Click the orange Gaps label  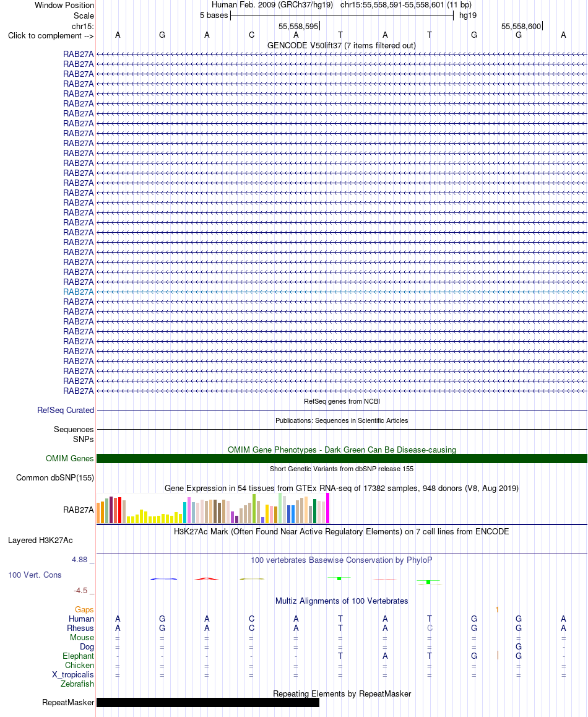point(84,609)
